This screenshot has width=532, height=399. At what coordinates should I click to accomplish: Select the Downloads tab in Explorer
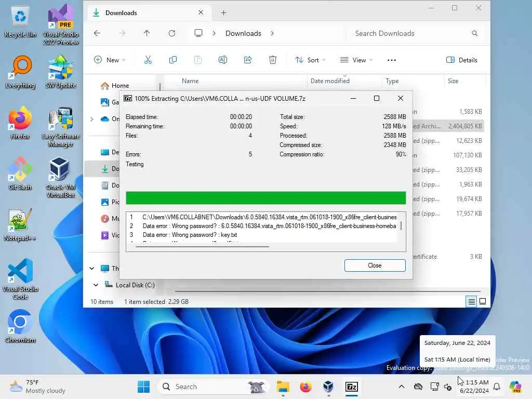(149, 13)
